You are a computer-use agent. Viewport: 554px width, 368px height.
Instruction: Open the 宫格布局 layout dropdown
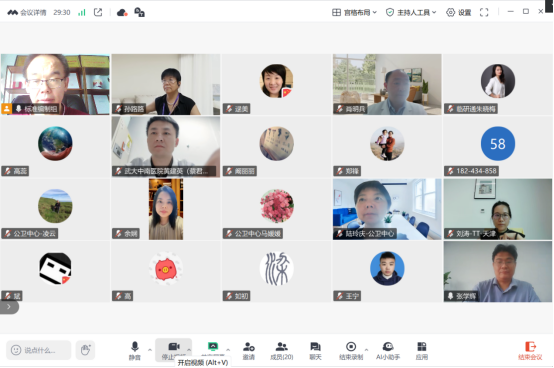pos(354,12)
